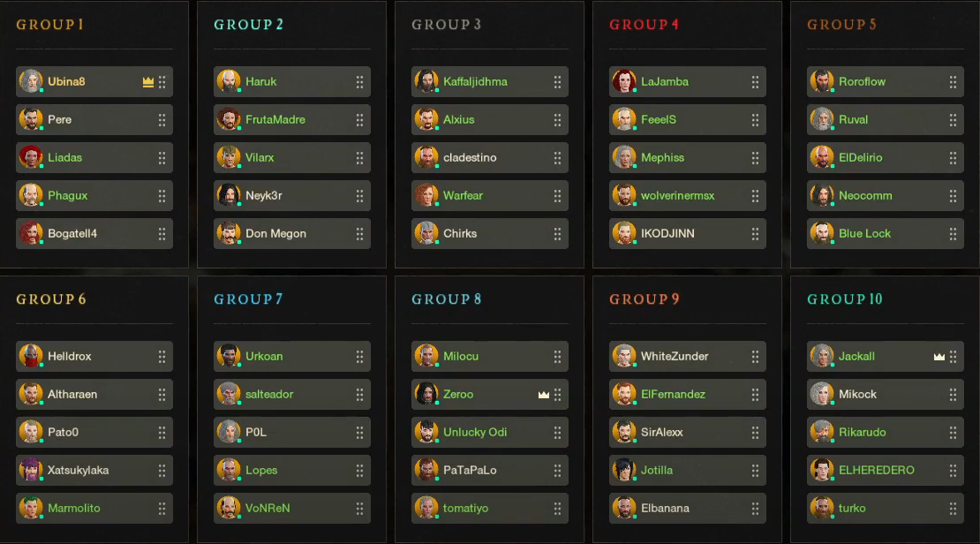Click Marmolito's green-haired avatar
Viewport: 980px width, 544px height.
coord(31,509)
